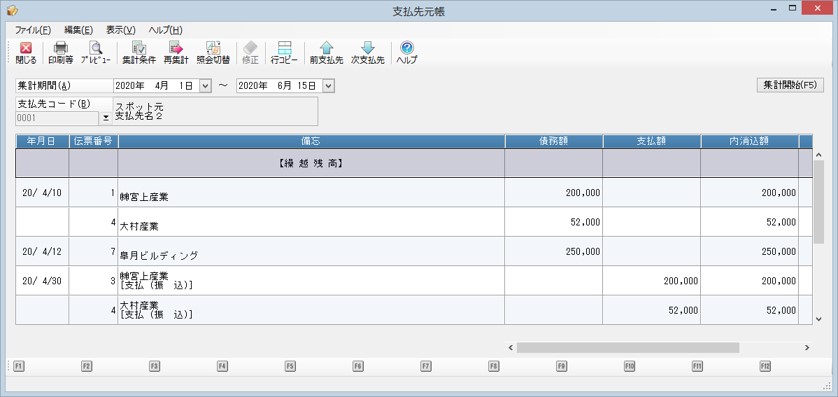Click the vertical scrollbar up arrow

pyautogui.click(x=819, y=155)
